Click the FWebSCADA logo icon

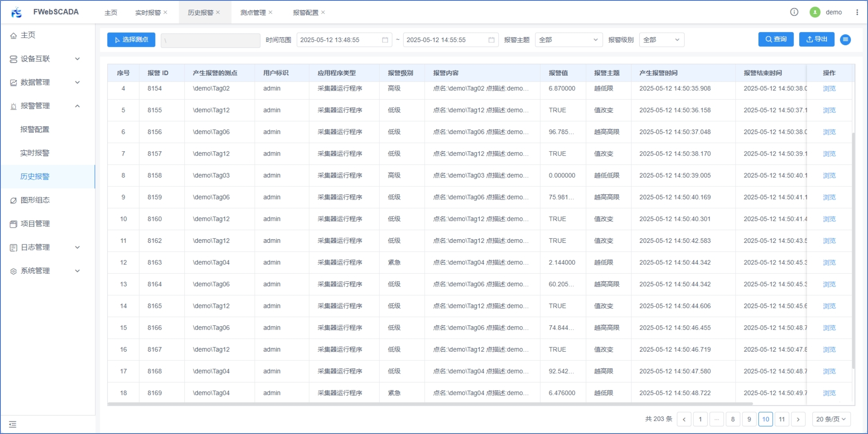(16, 12)
